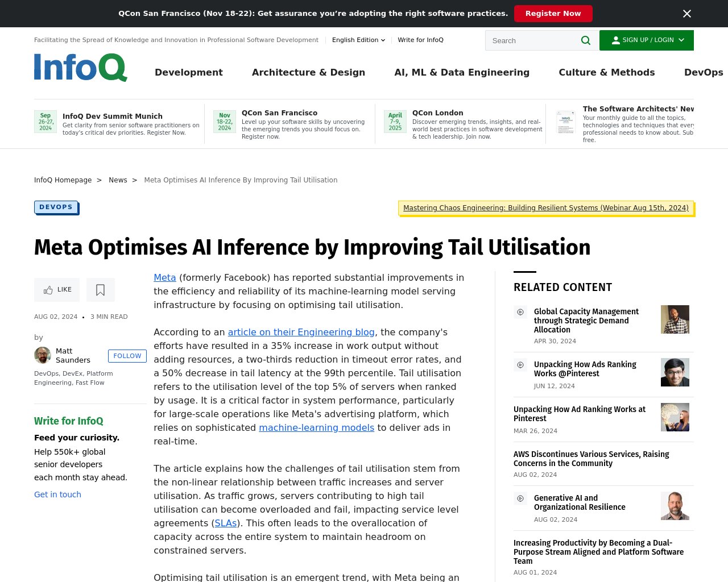Open the Culture & Methods menu

click(x=607, y=72)
